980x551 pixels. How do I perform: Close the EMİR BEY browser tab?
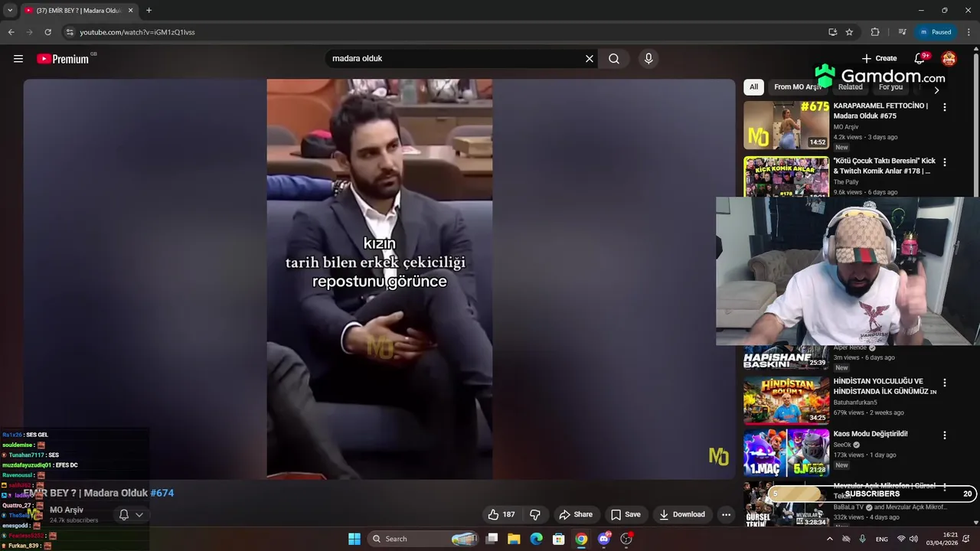pos(130,11)
